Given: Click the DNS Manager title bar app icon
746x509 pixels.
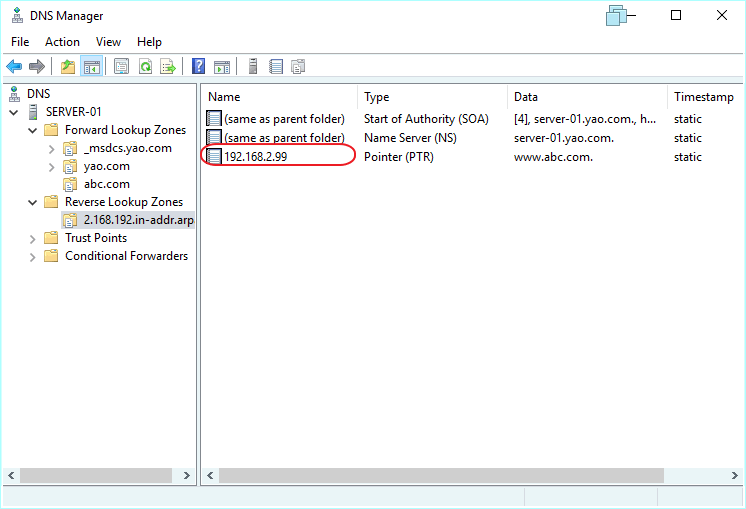Looking at the screenshot, I should (x=18, y=15).
